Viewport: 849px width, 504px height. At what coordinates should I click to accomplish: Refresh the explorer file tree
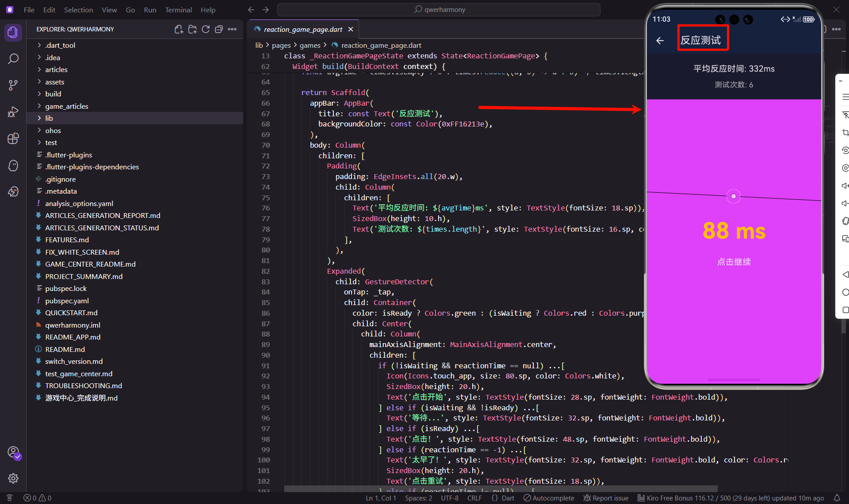pos(206,29)
